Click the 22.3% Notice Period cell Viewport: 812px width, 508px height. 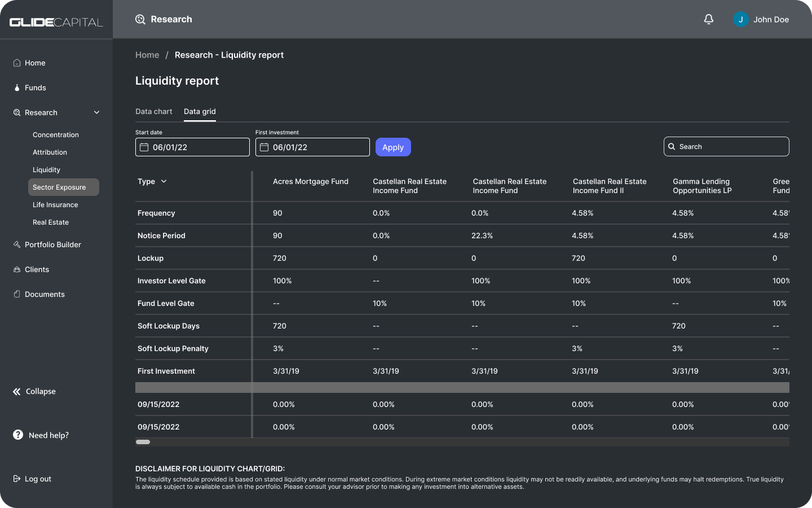coord(482,235)
